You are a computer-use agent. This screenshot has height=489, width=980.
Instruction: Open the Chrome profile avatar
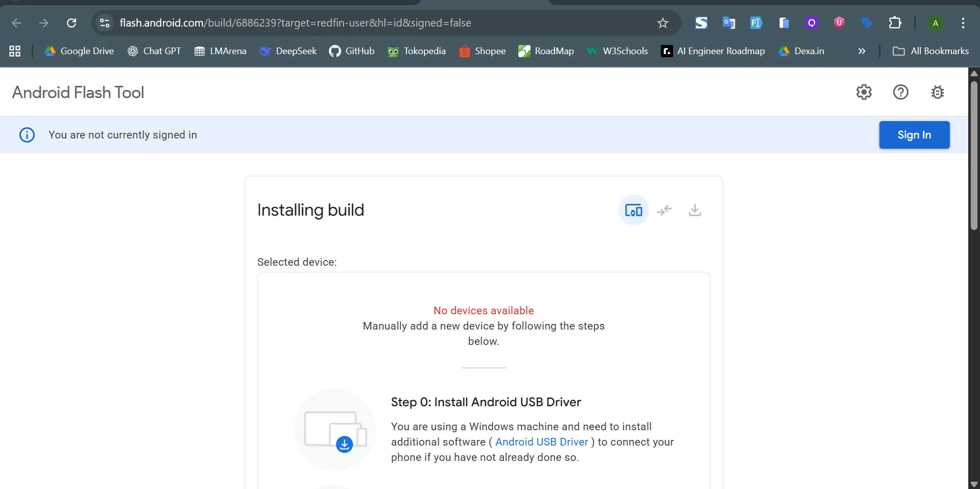click(935, 23)
